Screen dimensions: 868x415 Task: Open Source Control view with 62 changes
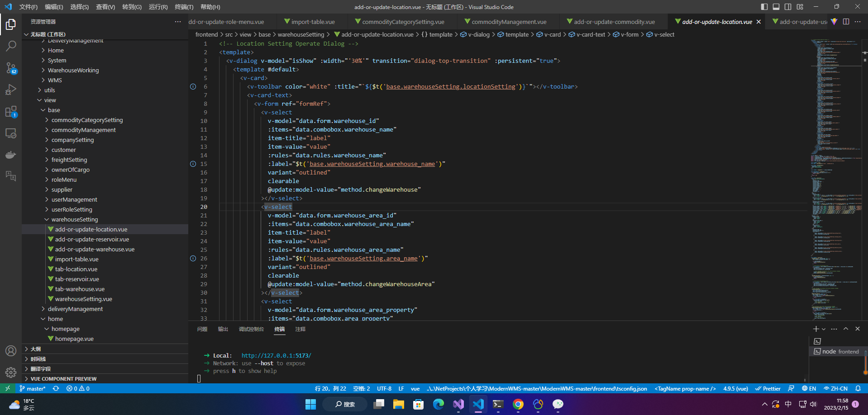(11, 68)
